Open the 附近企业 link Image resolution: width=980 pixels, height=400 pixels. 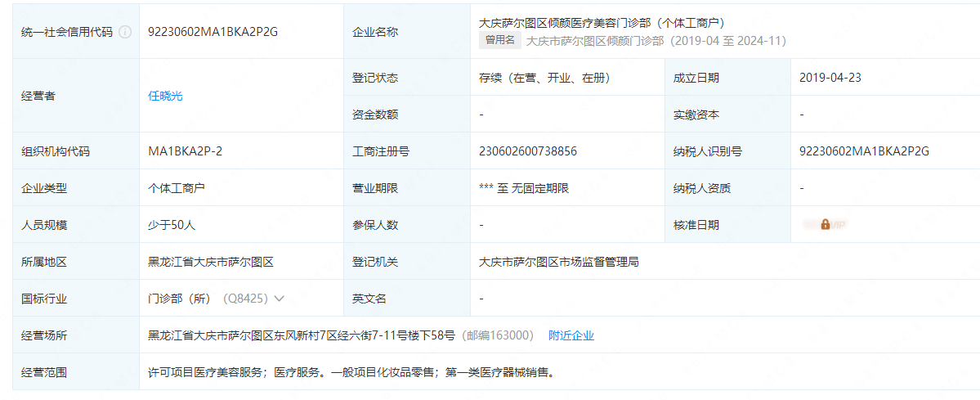571,335
